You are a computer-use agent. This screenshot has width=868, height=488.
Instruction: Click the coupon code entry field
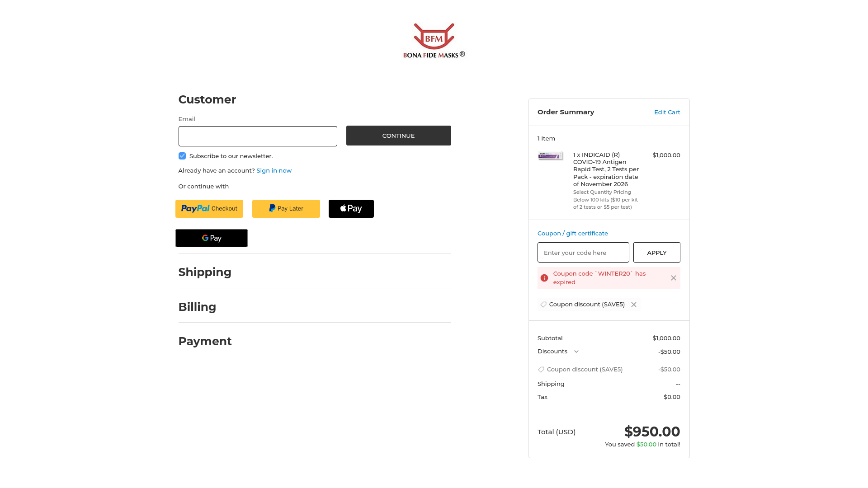click(x=583, y=253)
